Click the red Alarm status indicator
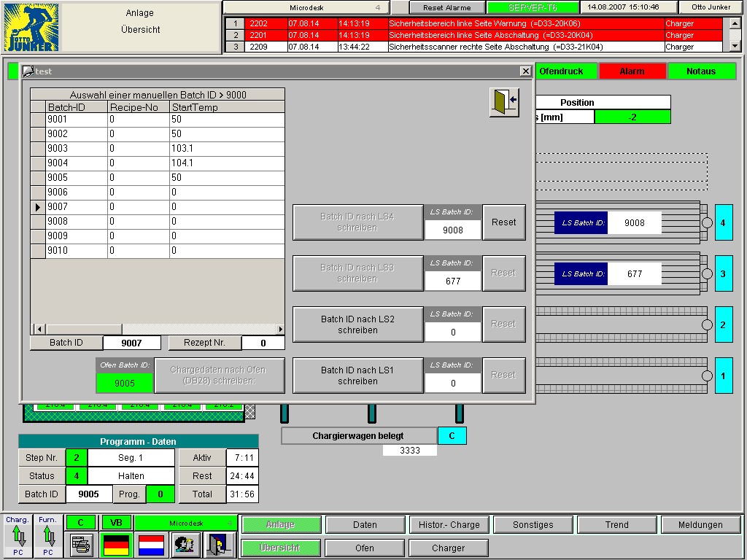747x560 pixels. click(x=632, y=71)
